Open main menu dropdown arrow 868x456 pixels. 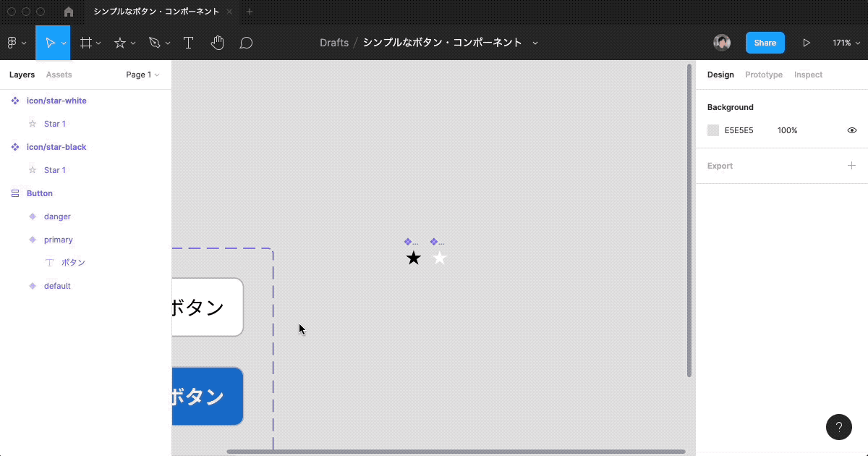click(24, 43)
